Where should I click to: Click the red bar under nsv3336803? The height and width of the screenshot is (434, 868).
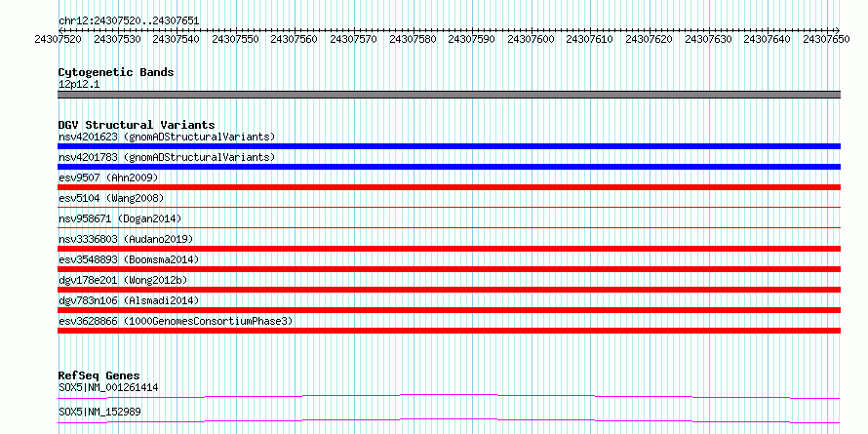(x=449, y=249)
